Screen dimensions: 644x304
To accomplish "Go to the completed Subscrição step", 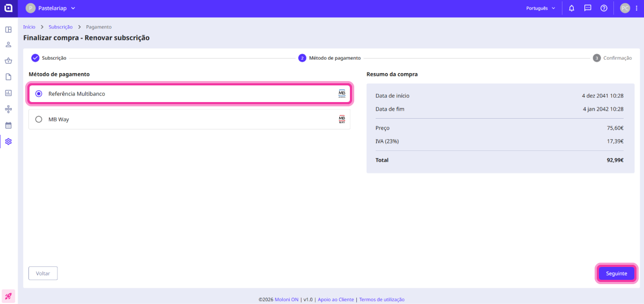I will (49, 58).
